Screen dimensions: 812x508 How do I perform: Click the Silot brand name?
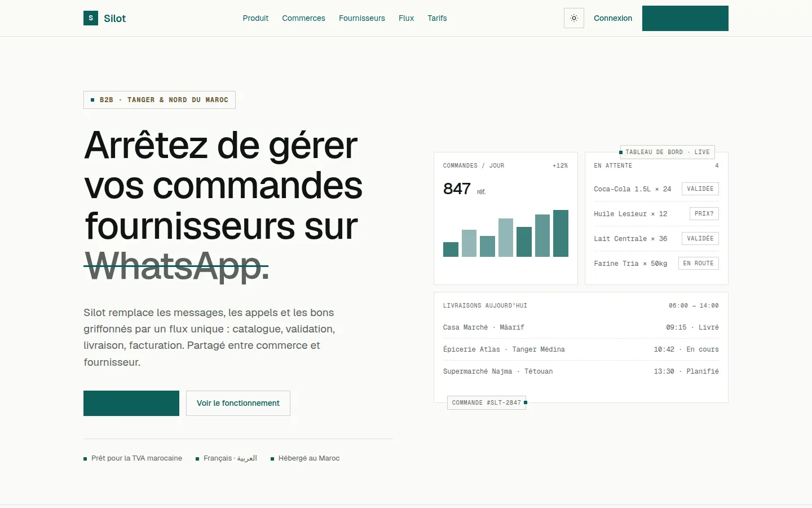pos(114,18)
